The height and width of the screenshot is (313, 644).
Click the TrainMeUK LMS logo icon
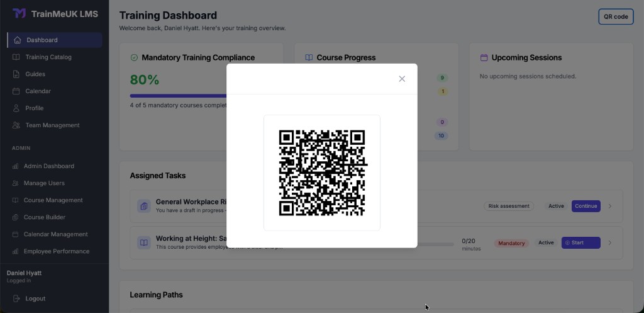(x=19, y=14)
